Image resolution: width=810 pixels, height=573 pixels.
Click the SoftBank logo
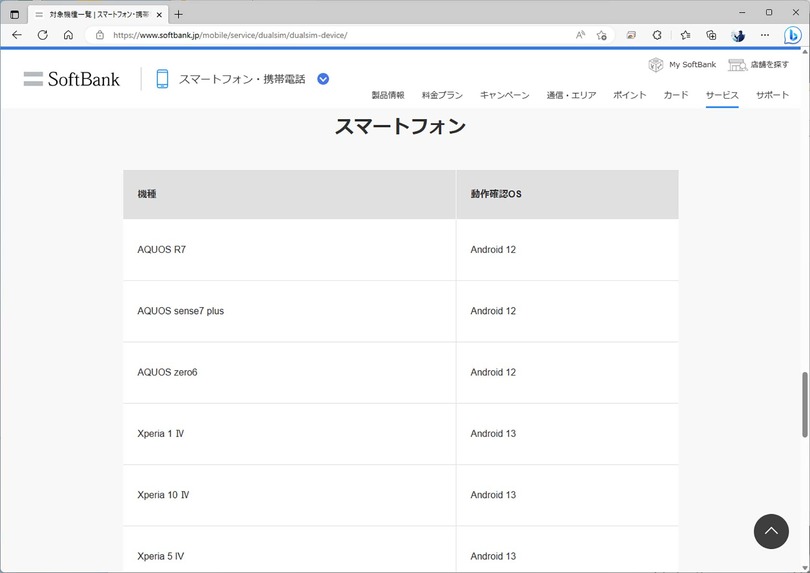(72, 79)
